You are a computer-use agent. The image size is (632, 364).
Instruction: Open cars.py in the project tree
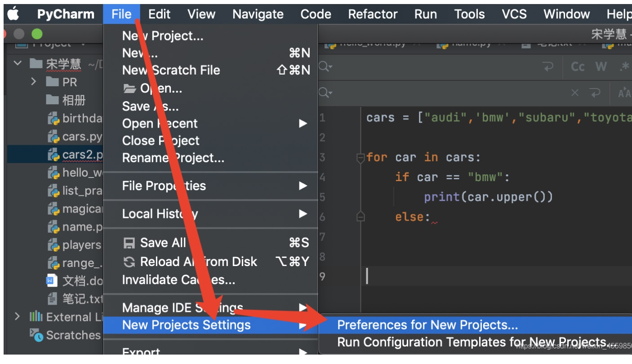click(x=82, y=136)
